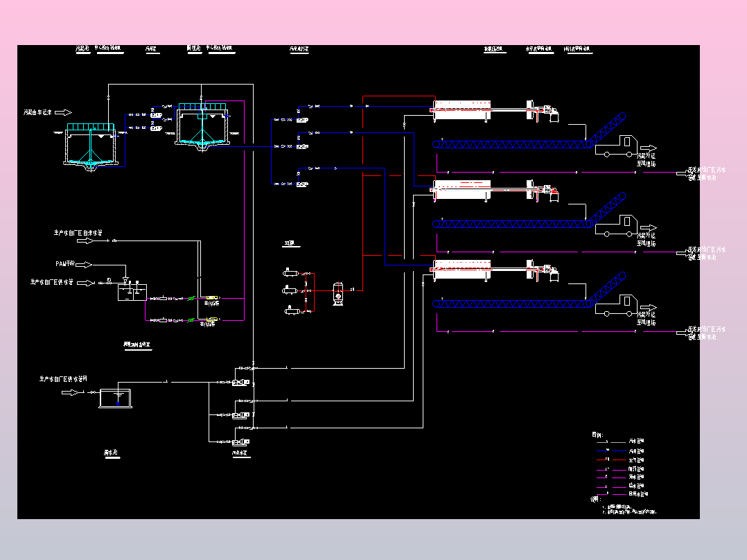Click the underlined '清水池' caption

coord(111,453)
